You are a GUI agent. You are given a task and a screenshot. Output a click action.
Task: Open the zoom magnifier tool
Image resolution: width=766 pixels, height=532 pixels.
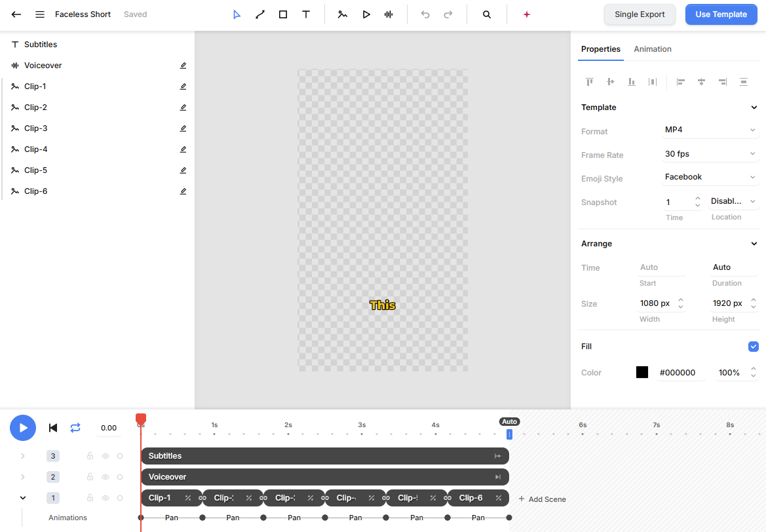coord(487,14)
